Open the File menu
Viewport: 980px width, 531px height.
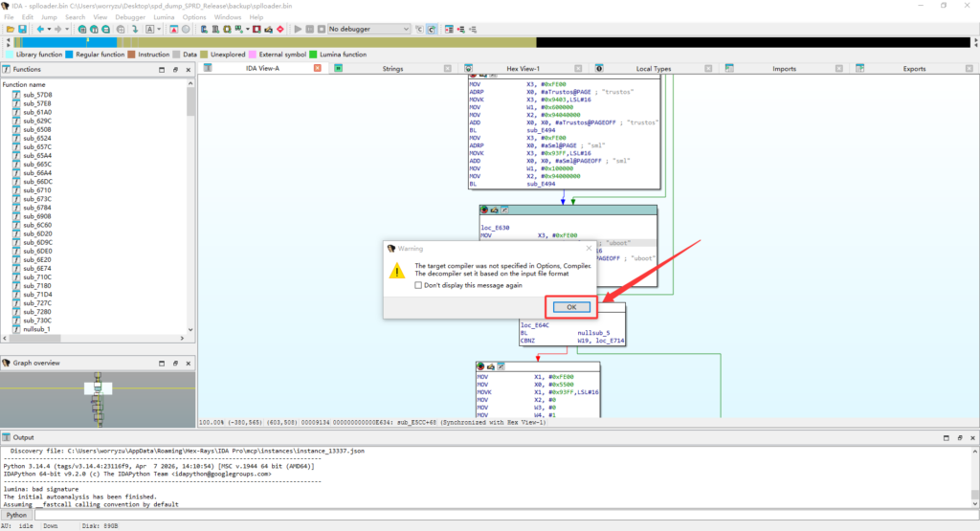pos(9,17)
